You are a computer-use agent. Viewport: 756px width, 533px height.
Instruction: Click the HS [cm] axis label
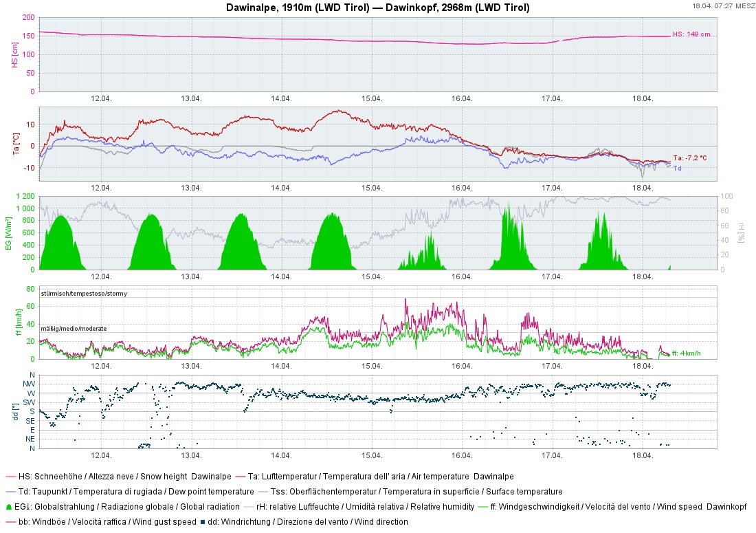14,54
